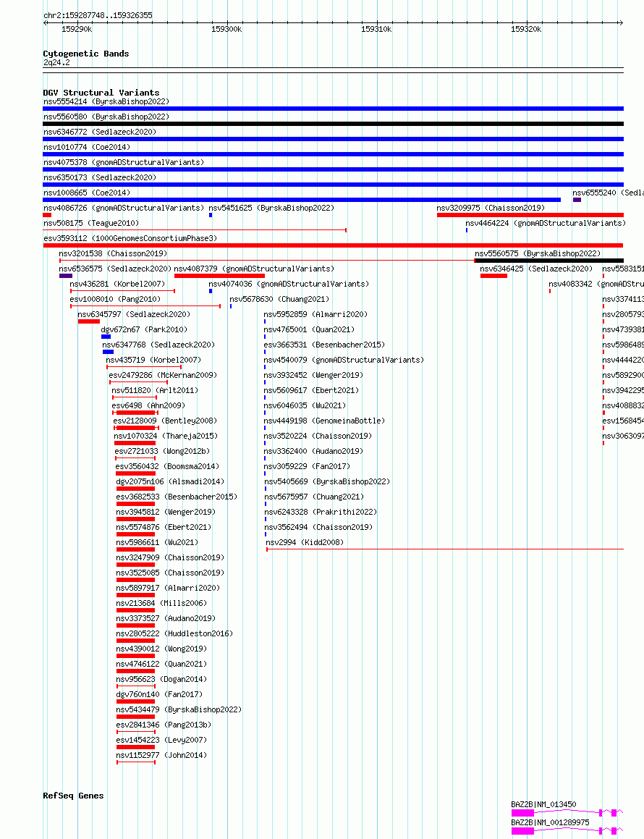Viewport: 644px width, 839px height.
Task: Click nsv5574876 (Ebert2021) label
Action: 164,527
